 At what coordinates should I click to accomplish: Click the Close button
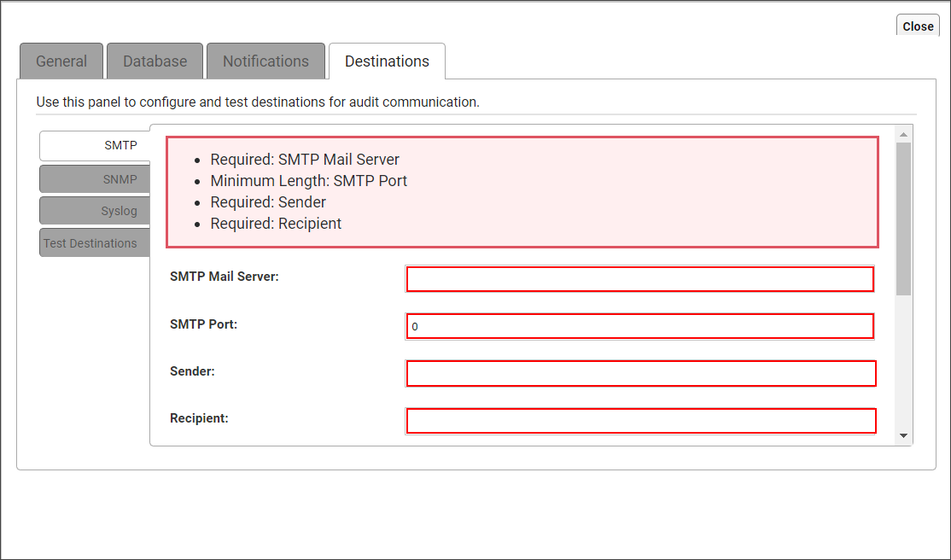point(917,26)
